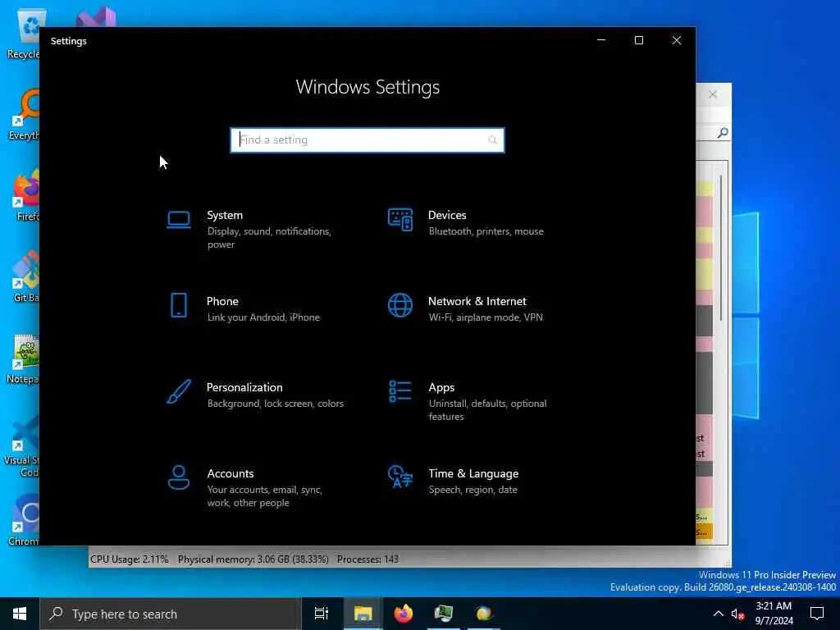
Task: Maximize the Settings window
Action: click(x=638, y=40)
